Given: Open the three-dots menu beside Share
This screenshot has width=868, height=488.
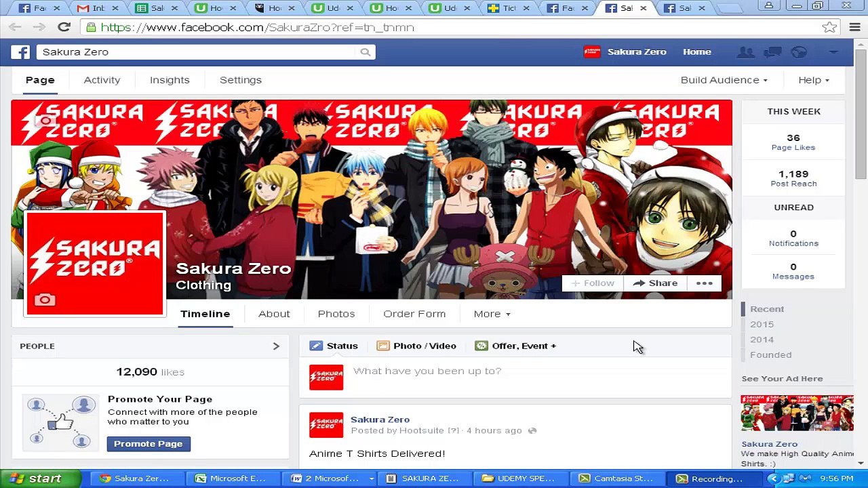Looking at the screenshot, I should (704, 283).
